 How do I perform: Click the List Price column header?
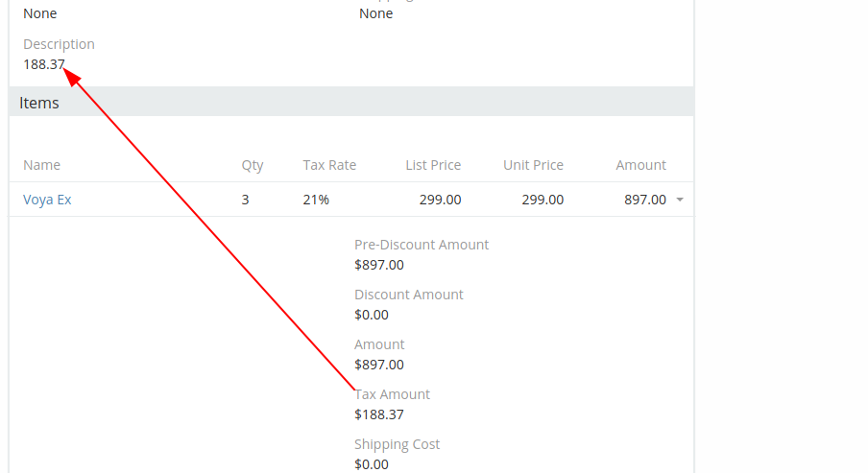433,165
